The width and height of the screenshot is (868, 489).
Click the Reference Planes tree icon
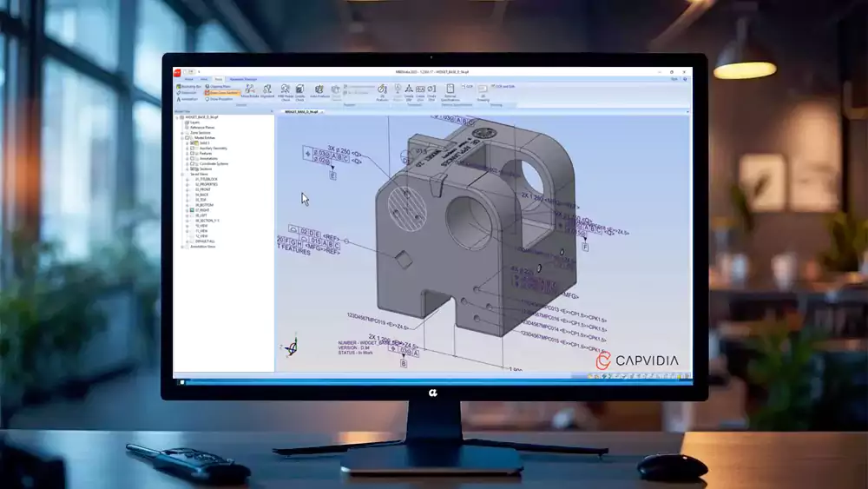coord(187,128)
